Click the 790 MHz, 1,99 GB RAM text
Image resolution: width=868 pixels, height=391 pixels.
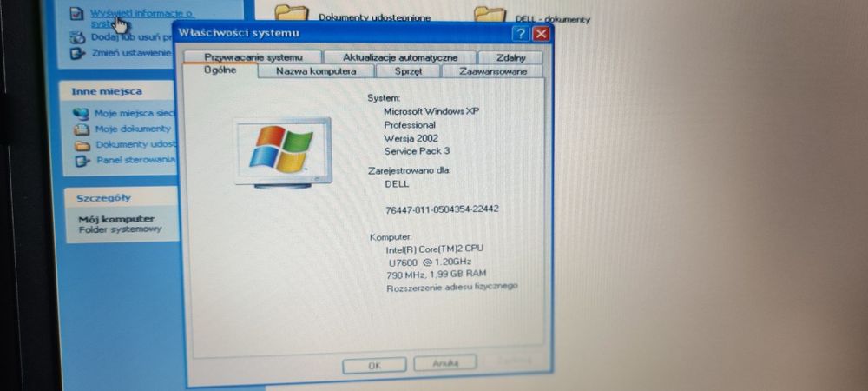tap(437, 275)
